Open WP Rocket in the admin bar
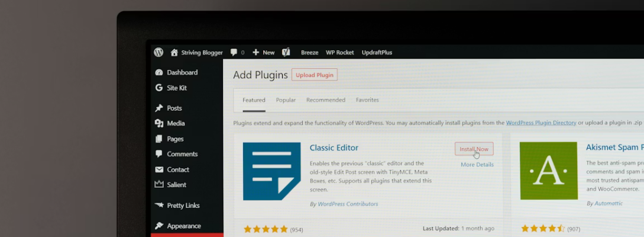 click(x=339, y=53)
